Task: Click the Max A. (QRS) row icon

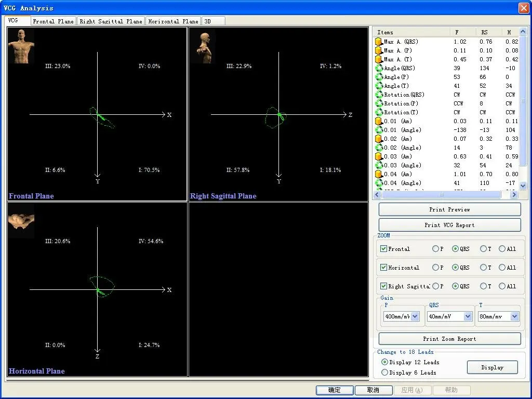Action: (379, 42)
